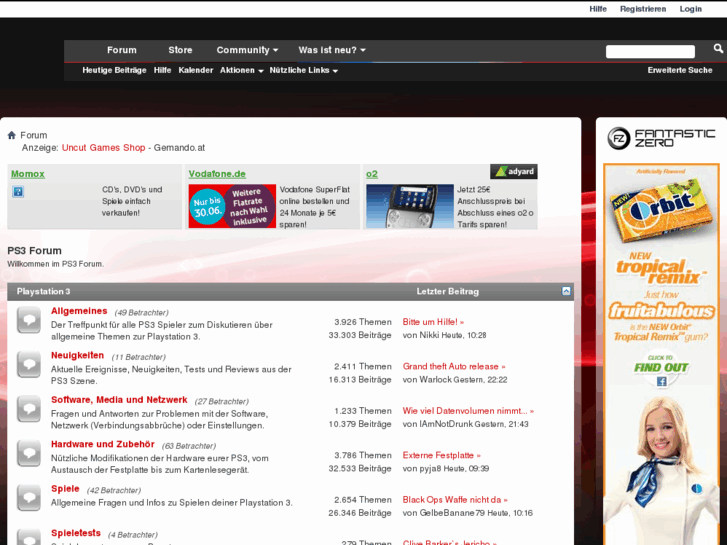Click the Uncut Games Shop link

(103, 147)
